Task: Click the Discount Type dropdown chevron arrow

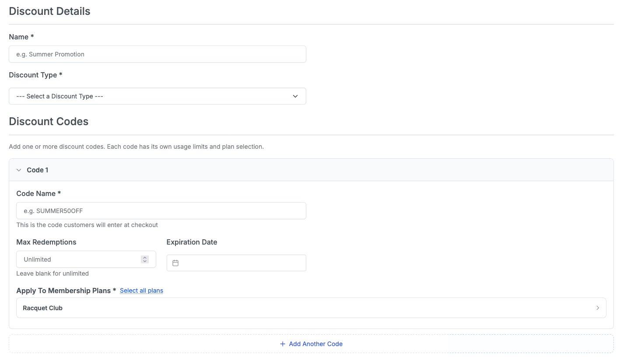Action: (295, 96)
